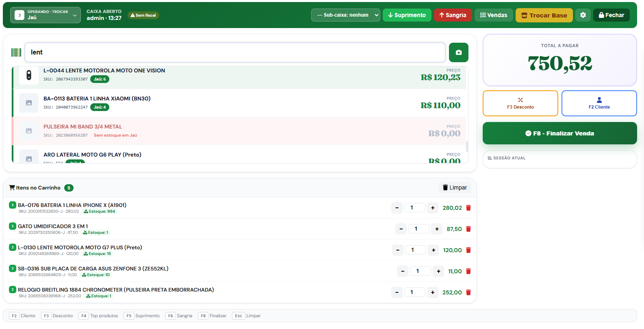
Task: Finalize sale with F8 Finalizar Venda
Action: click(560, 133)
